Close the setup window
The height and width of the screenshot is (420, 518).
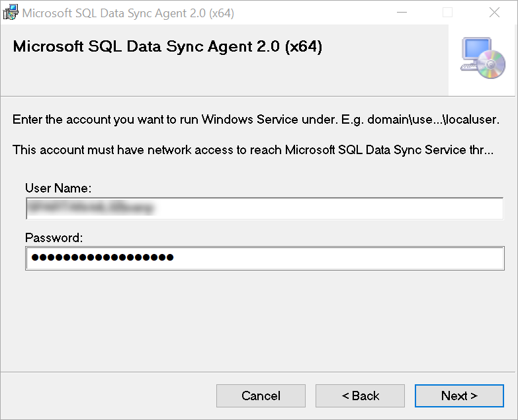[494, 13]
